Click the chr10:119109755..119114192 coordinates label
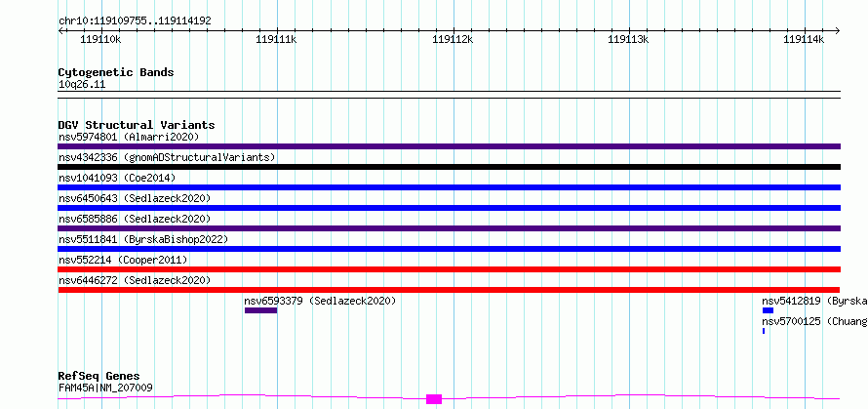This screenshot has height=409, width=868. point(135,21)
